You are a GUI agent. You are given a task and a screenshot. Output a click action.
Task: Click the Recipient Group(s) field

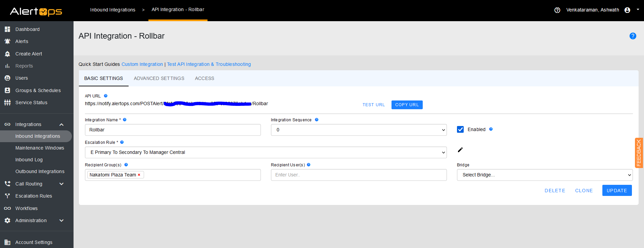(x=173, y=175)
